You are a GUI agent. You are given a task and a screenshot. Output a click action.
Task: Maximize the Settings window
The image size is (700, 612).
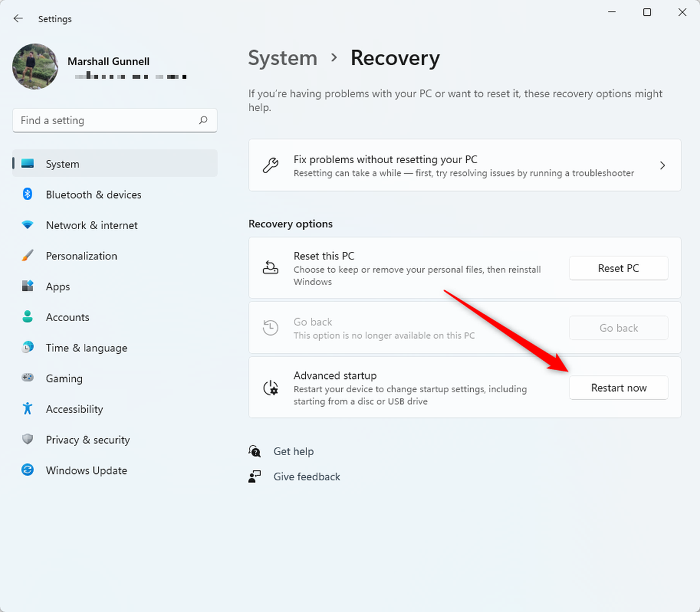pos(647,12)
